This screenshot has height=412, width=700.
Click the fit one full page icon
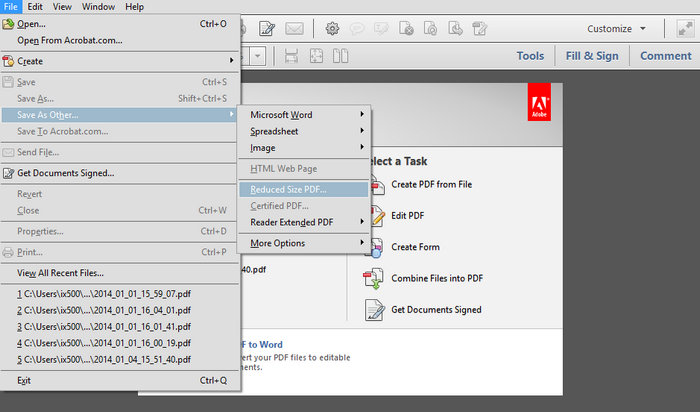tap(316, 56)
